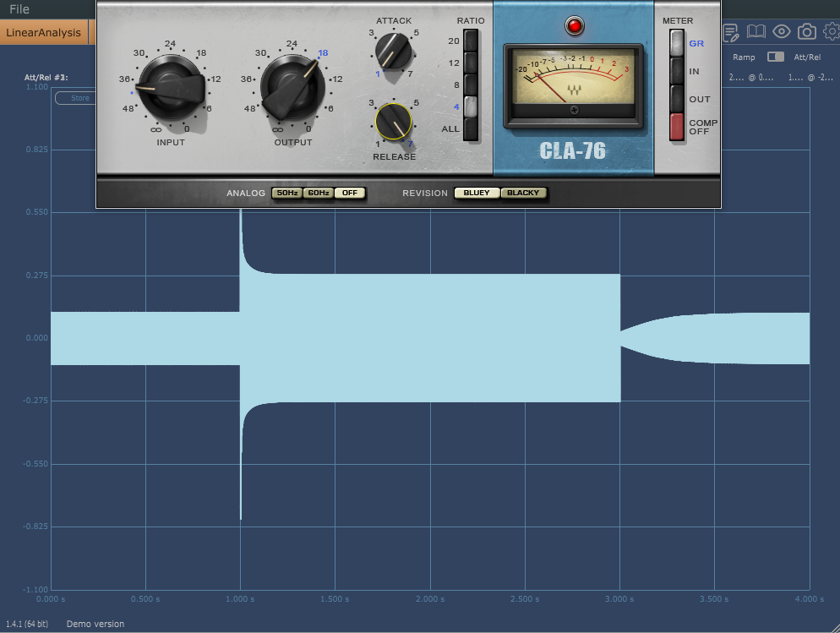Click the -0.825 axis value

[35, 527]
